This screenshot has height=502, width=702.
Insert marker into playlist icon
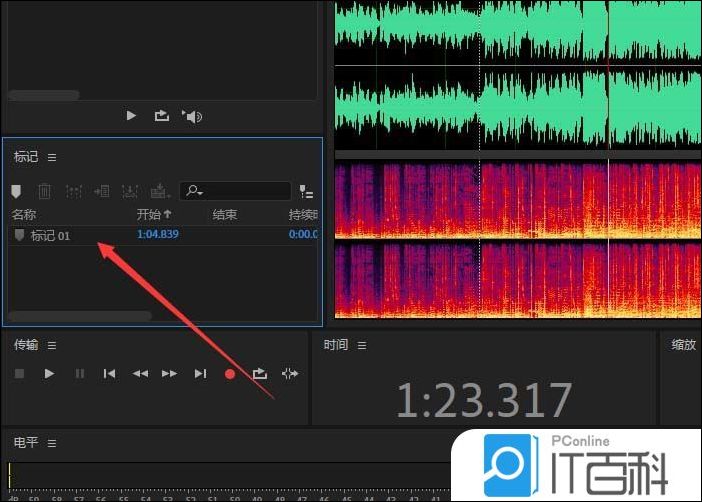pyautogui.click(x=102, y=192)
